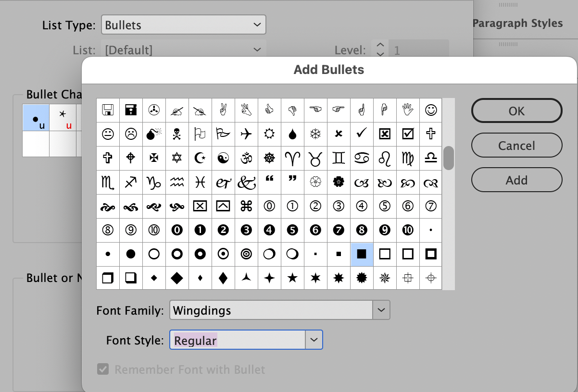Confirm with the OK button
Viewport: 578px width, 392px height.
pos(516,111)
